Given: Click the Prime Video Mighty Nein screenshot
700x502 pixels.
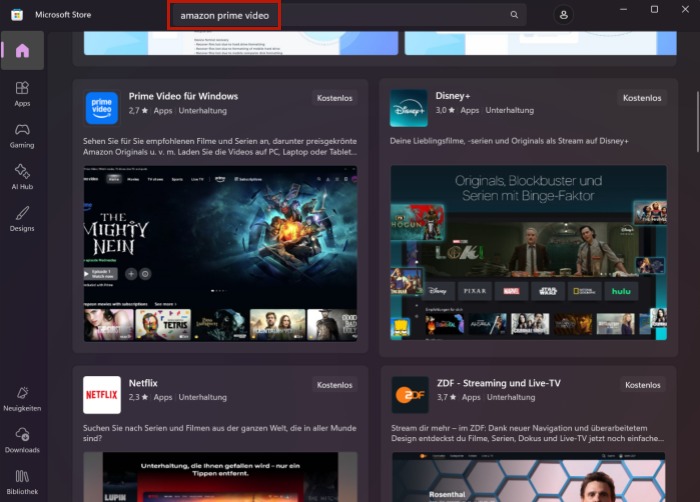Looking at the screenshot, I should pos(221,253).
